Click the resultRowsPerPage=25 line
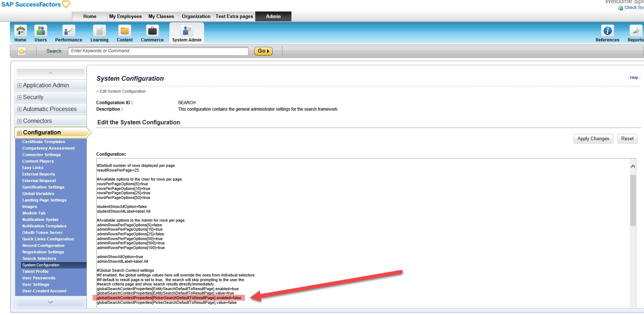 (118, 170)
